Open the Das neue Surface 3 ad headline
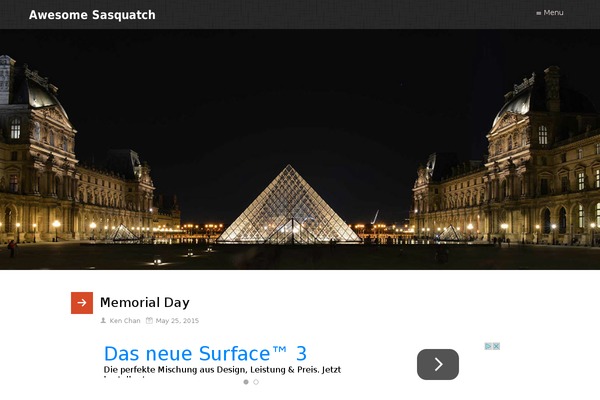Viewport: 600px width, 400px height. 205,353
